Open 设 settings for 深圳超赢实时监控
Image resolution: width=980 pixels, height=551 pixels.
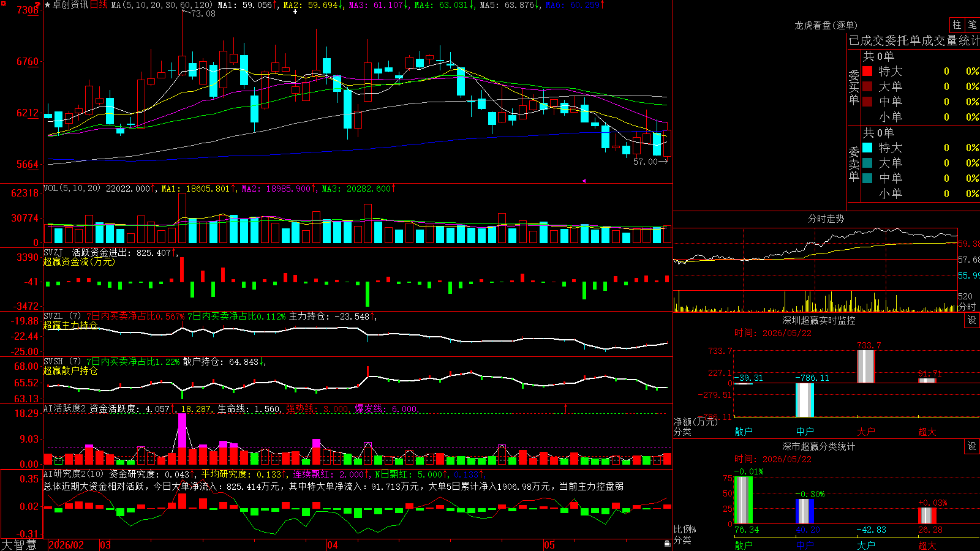972,320
